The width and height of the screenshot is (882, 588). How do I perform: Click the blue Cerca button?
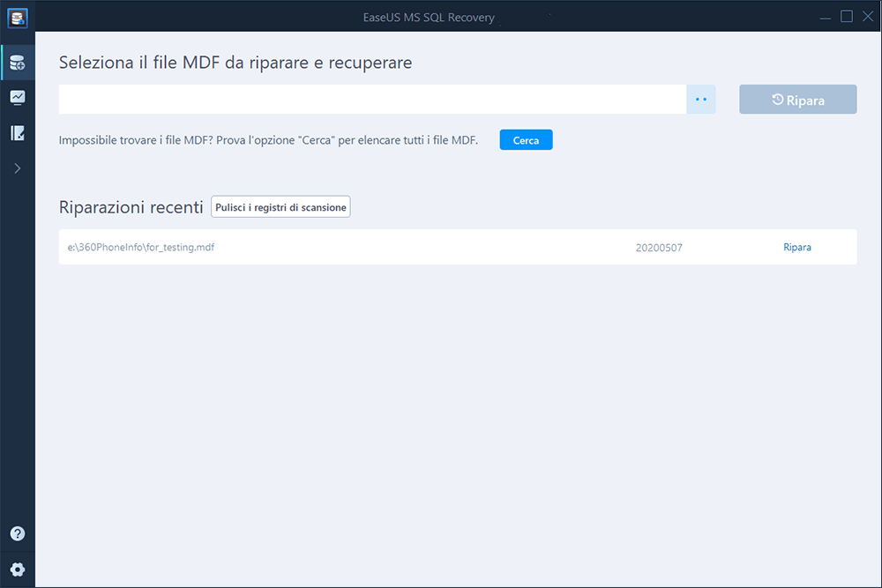[526, 140]
